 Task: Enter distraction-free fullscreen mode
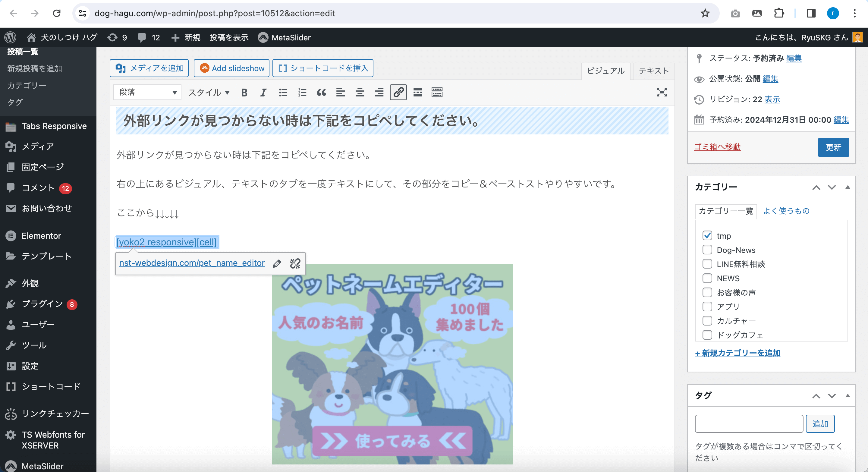point(662,92)
